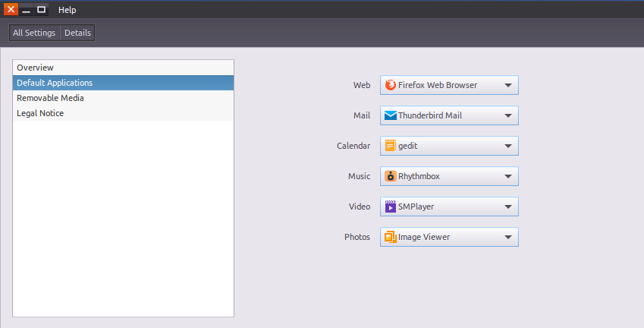Select Default Applications in the sidebar
The height and width of the screenshot is (328, 644).
point(123,83)
